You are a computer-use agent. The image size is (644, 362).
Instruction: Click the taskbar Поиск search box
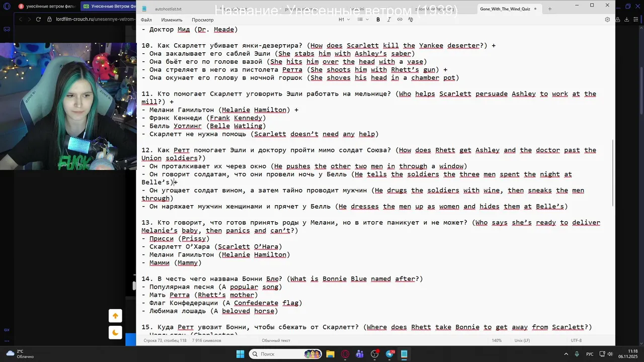point(286,354)
